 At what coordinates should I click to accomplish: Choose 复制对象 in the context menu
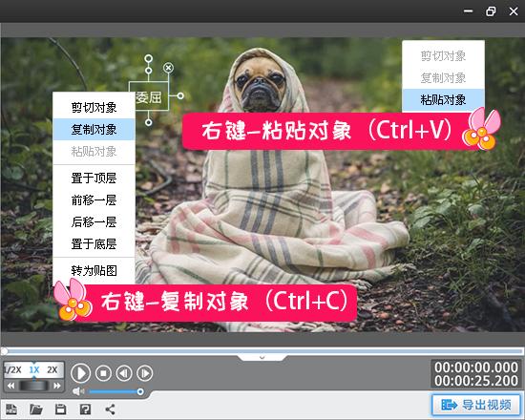click(94, 129)
